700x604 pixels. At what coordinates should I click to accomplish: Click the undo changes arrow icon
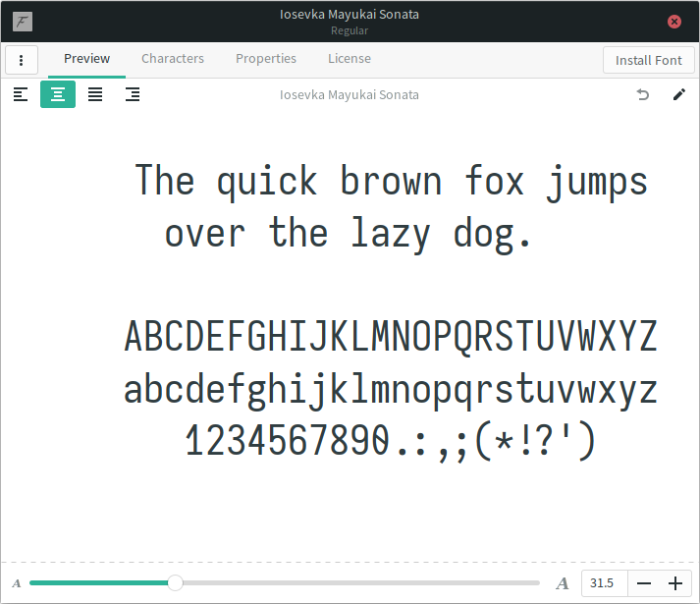643,94
